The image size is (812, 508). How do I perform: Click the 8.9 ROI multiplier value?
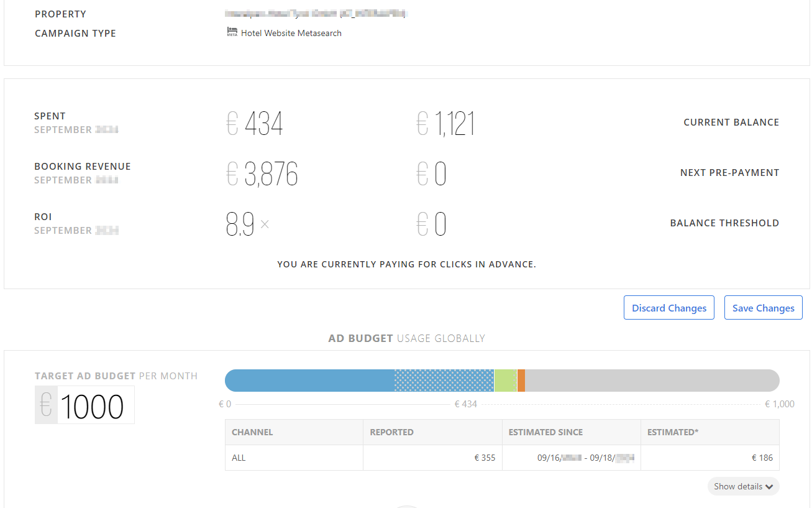(x=240, y=224)
